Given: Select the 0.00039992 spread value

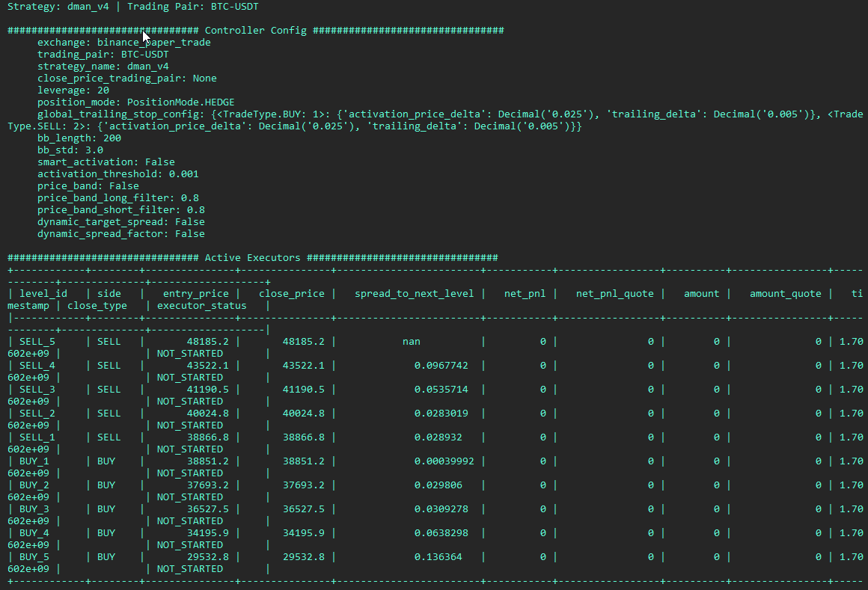Looking at the screenshot, I should 444,461.
